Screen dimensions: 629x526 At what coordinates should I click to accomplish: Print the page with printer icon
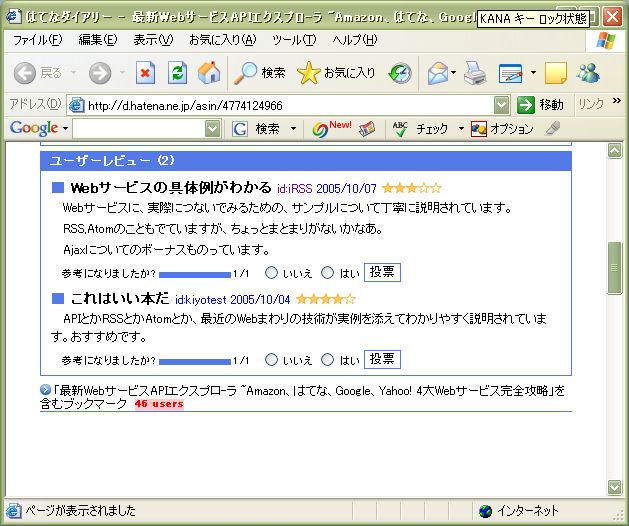pyautogui.click(x=475, y=73)
